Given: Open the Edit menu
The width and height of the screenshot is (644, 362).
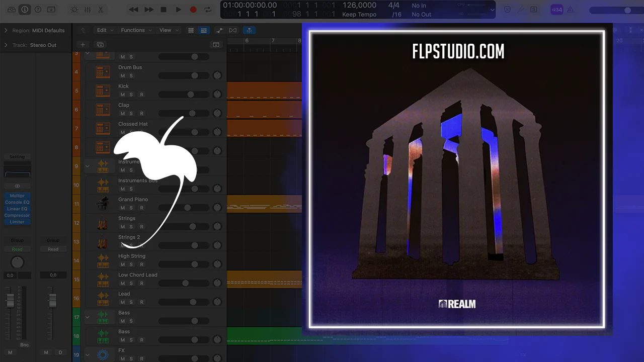Looking at the screenshot, I should [x=105, y=30].
